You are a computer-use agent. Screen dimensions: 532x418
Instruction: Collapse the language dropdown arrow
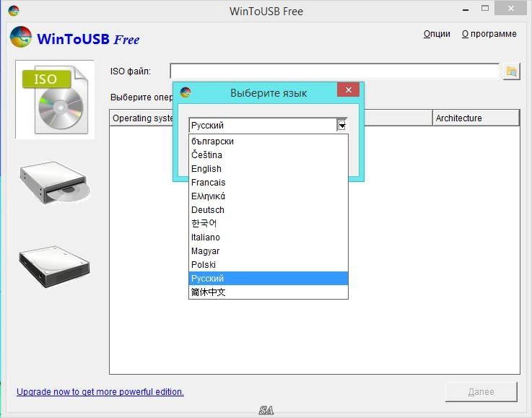pos(341,125)
